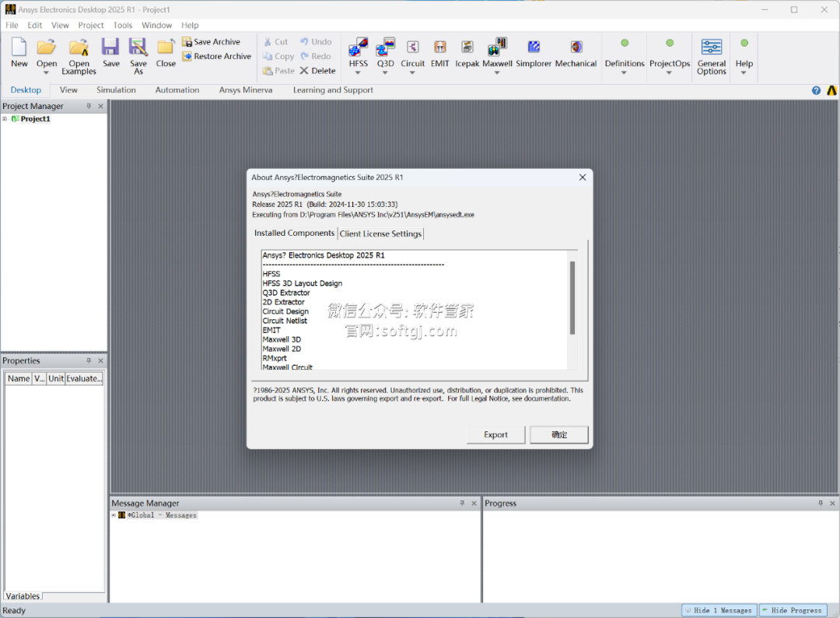The height and width of the screenshot is (618, 840).
Task: Switch to the Simulation ribbon tab
Action: [x=116, y=90]
